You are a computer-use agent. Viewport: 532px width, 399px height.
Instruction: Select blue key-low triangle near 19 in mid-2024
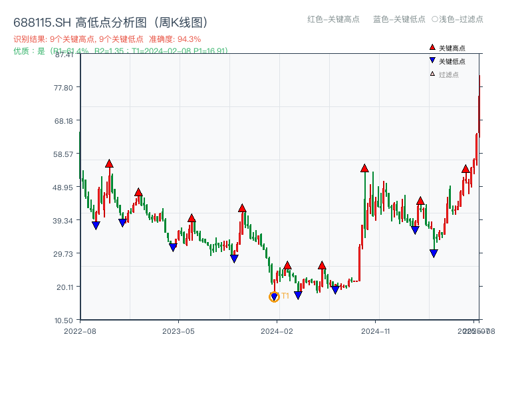[335, 290]
